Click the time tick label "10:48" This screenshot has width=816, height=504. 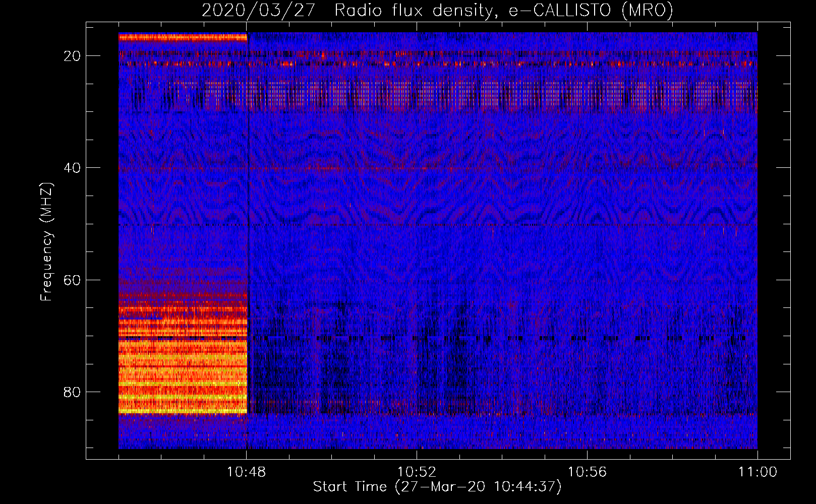[246, 472]
